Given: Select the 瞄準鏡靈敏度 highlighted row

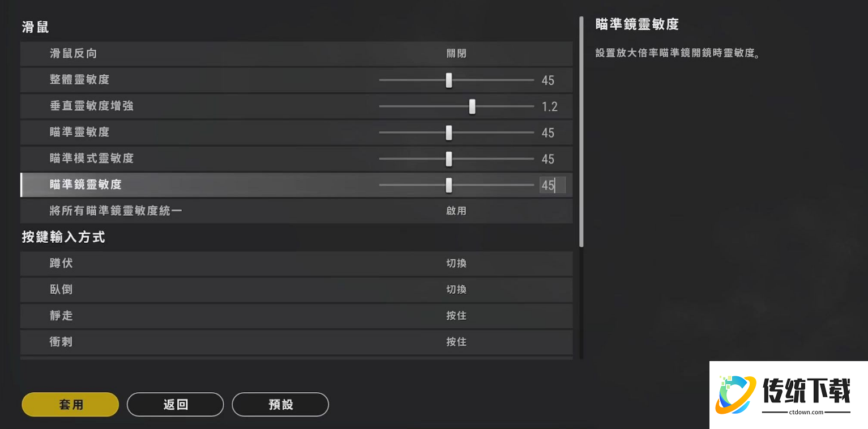Looking at the screenshot, I should click(x=226, y=185).
